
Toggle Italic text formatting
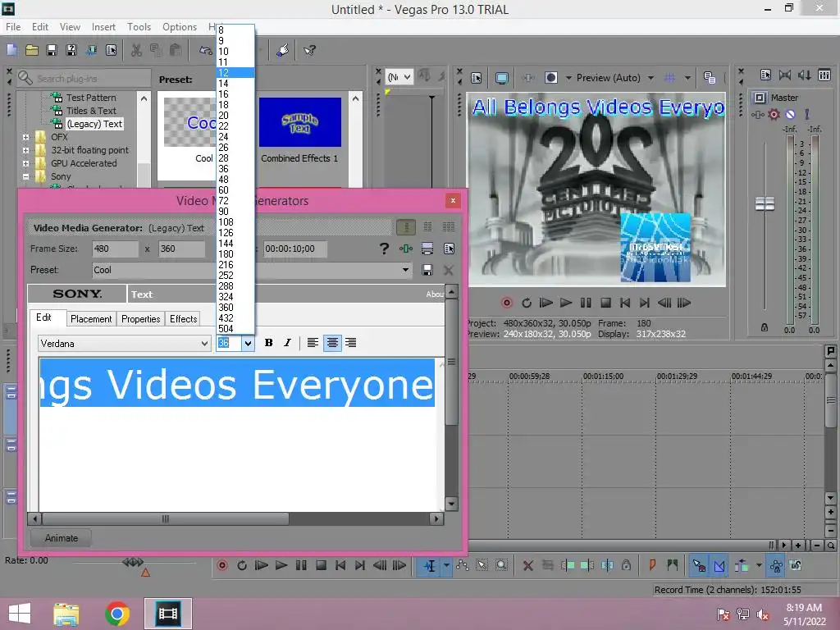click(x=288, y=343)
